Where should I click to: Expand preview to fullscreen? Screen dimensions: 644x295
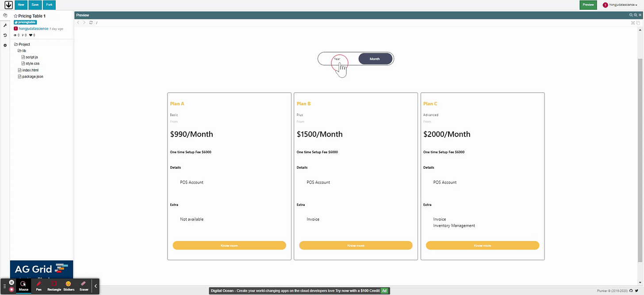coord(633,23)
